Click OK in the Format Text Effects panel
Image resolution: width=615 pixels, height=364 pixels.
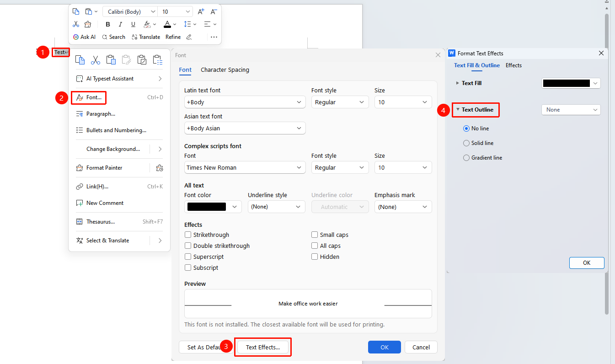click(x=587, y=263)
